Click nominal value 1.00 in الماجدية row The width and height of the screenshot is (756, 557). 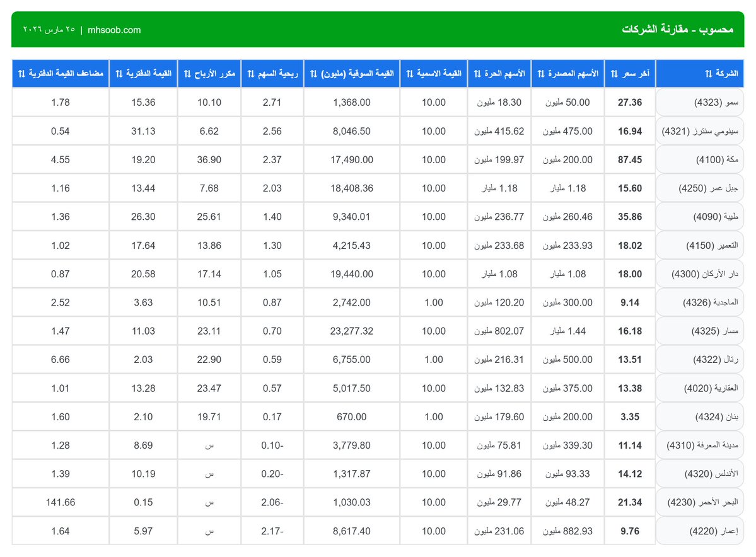(x=433, y=302)
